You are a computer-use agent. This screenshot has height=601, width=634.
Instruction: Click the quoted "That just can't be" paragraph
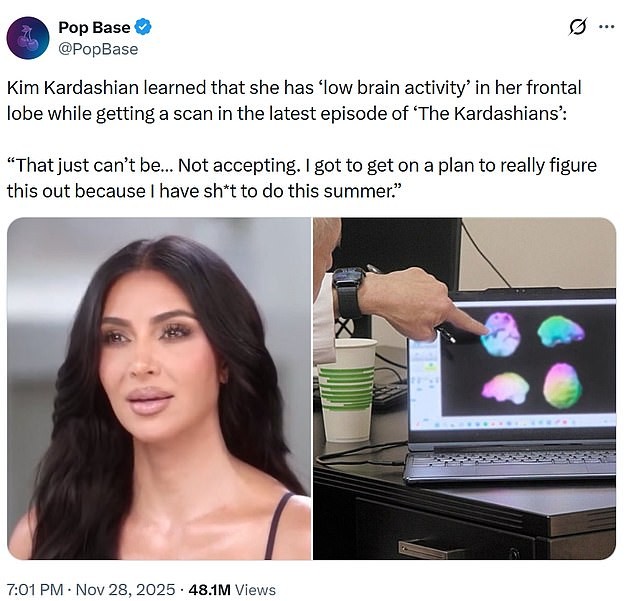point(302,178)
